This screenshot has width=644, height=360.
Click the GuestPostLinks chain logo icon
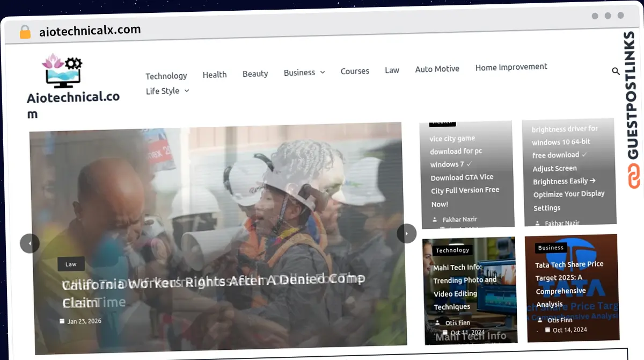[x=635, y=177]
